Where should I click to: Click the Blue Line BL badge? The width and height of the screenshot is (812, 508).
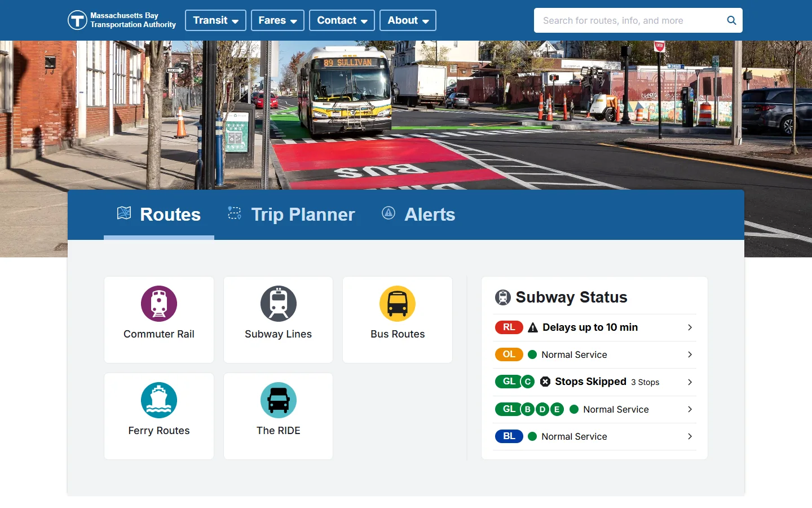click(509, 436)
